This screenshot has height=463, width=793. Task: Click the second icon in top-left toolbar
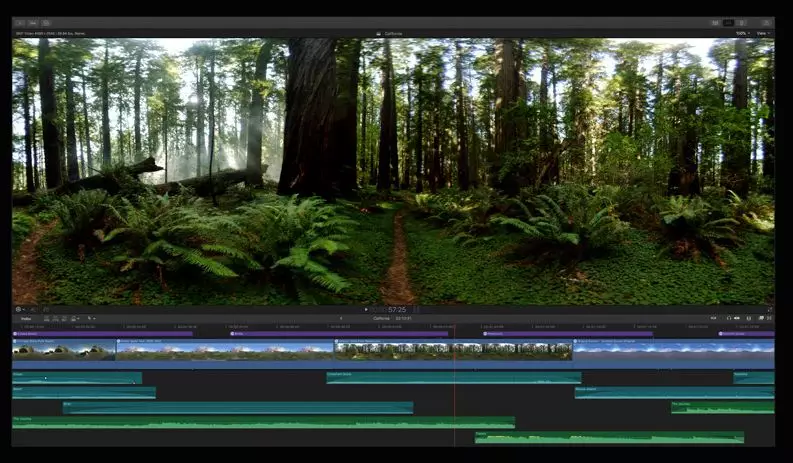coord(33,22)
